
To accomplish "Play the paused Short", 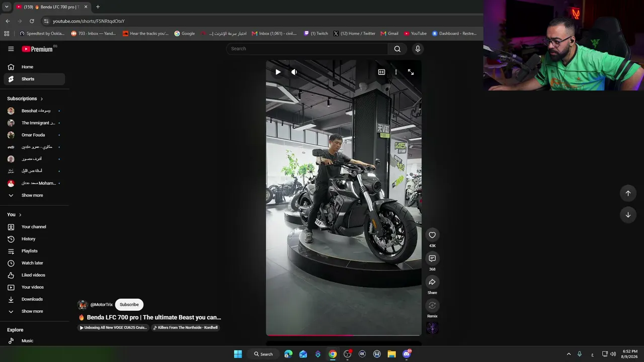I will click(278, 72).
